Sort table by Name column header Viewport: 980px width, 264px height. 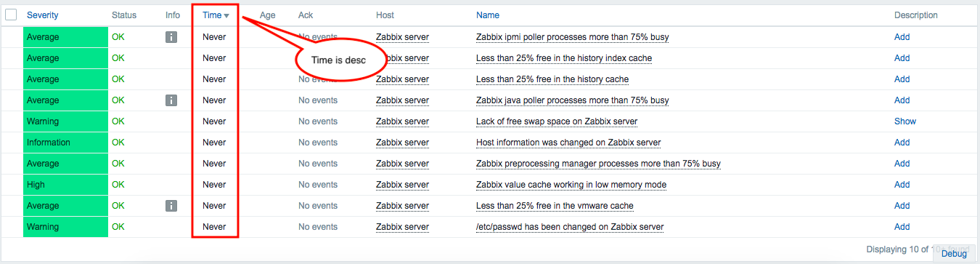488,15
